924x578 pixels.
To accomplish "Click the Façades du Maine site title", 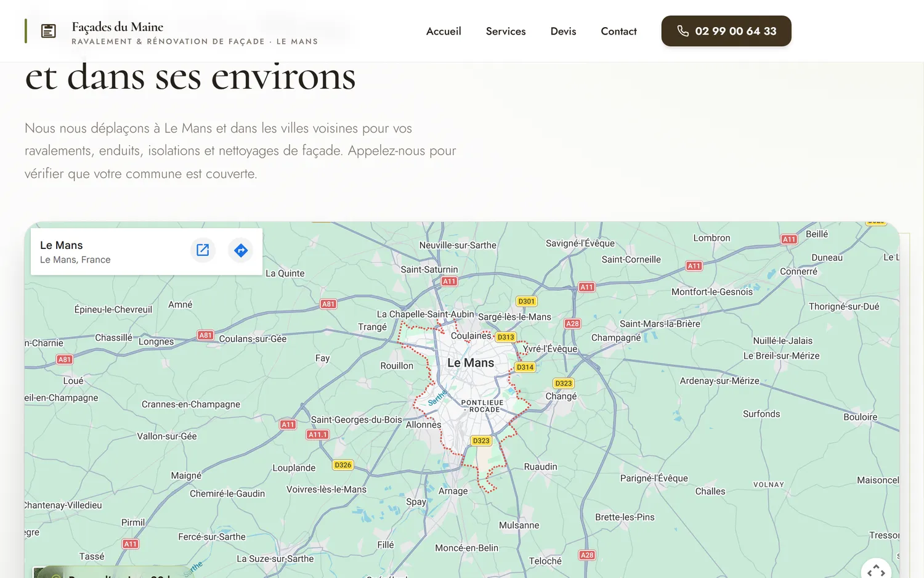I will 118,26.
